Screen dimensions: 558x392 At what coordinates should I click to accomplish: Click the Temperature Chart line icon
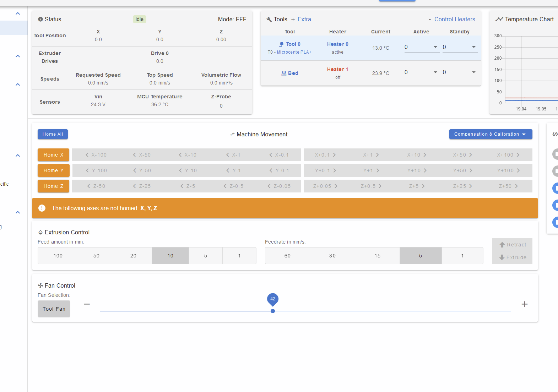coord(499,19)
